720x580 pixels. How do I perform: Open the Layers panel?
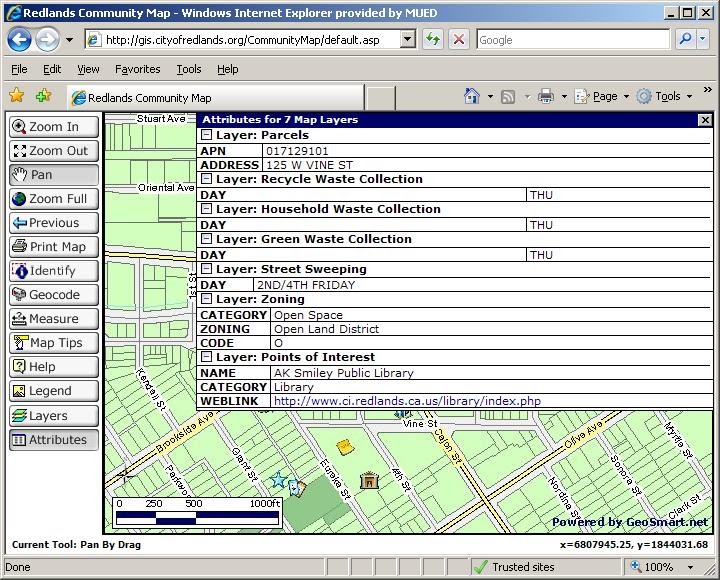pyautogui.click(x=54, y=416)
